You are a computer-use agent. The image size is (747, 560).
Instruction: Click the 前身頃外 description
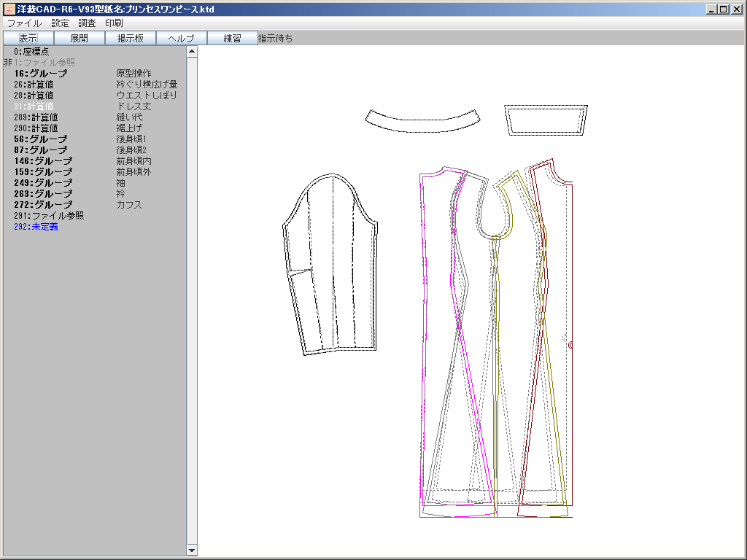134,172
